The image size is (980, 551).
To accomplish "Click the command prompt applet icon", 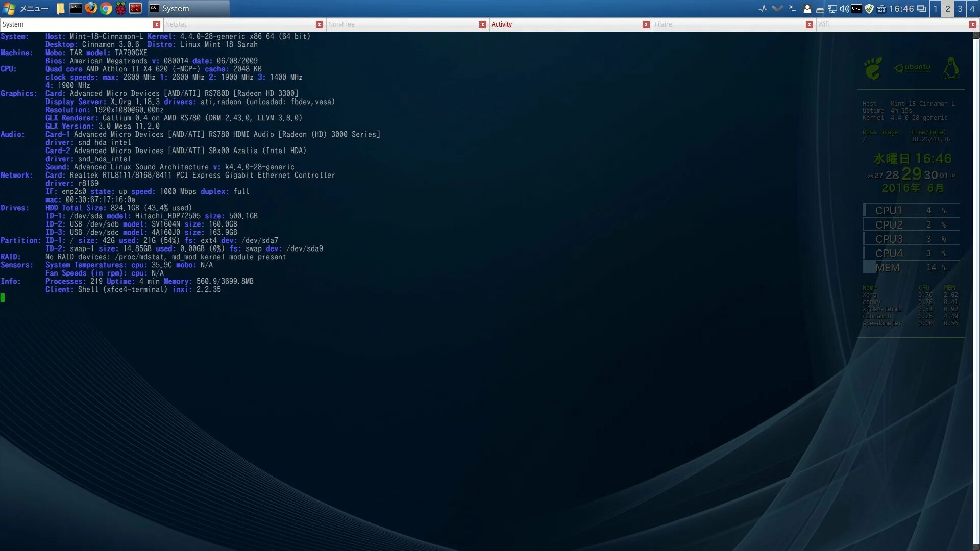I will pos(792,9).
